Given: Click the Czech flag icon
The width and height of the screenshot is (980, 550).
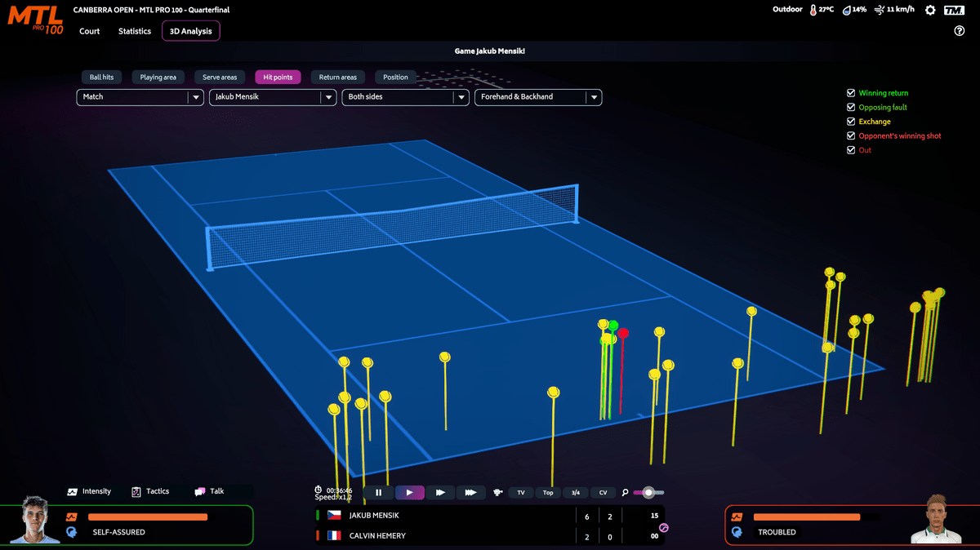Looking at the screenshot, I should click(334, 515).
